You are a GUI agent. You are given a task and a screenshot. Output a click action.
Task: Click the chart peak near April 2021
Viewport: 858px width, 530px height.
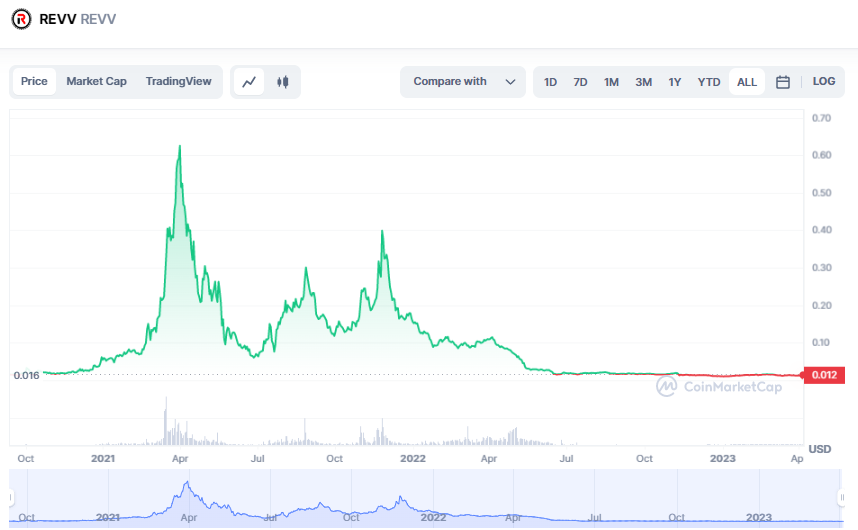(179, 147)
